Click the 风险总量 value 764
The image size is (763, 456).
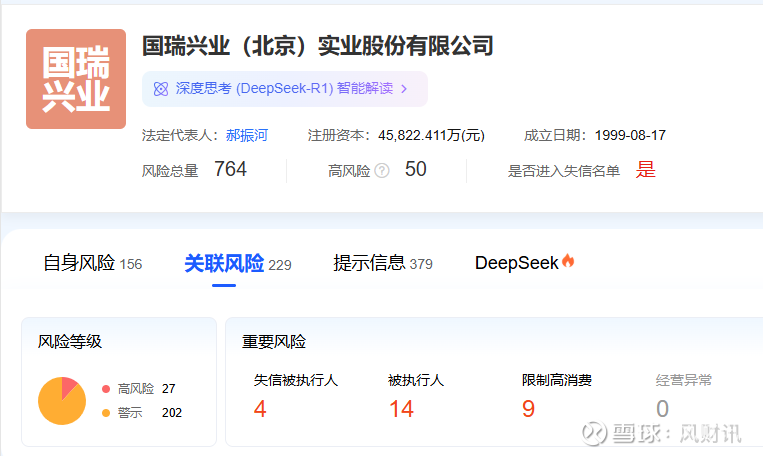click(x=231, y=169)
